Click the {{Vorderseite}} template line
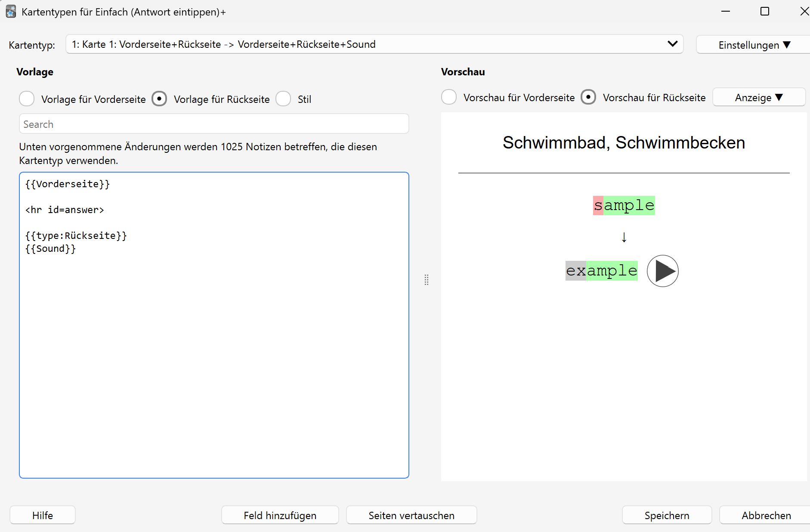The image size is (810, 532). pos(68,184)
